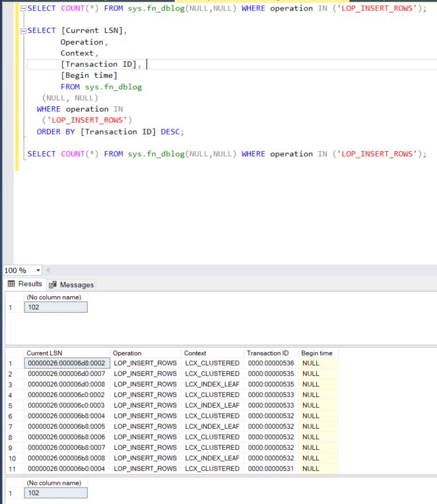Select Transaction ID cell 0000:00000531

[x=271, y=468]
